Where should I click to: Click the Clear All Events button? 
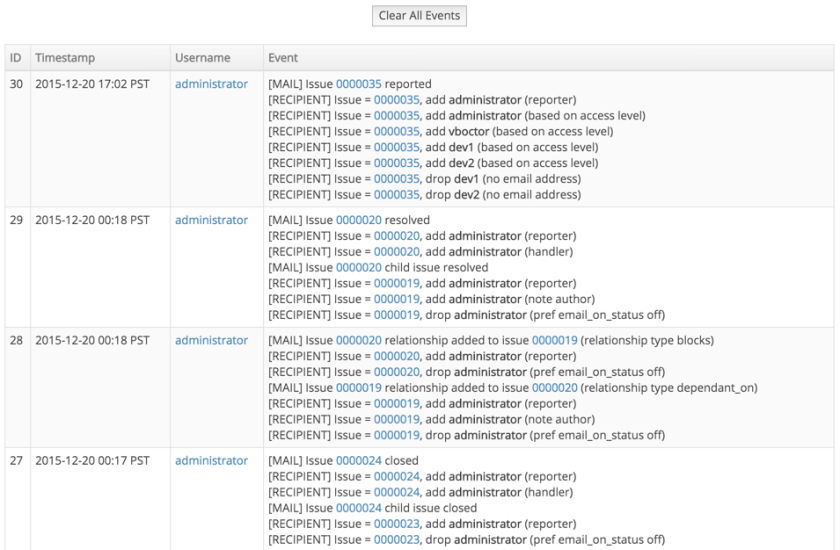419,16
